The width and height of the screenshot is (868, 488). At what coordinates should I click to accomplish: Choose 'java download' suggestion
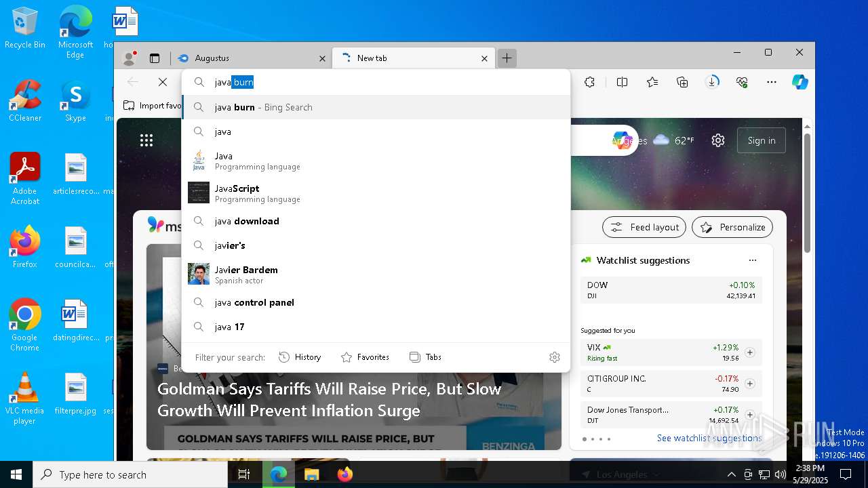click(x=376, y=221)
